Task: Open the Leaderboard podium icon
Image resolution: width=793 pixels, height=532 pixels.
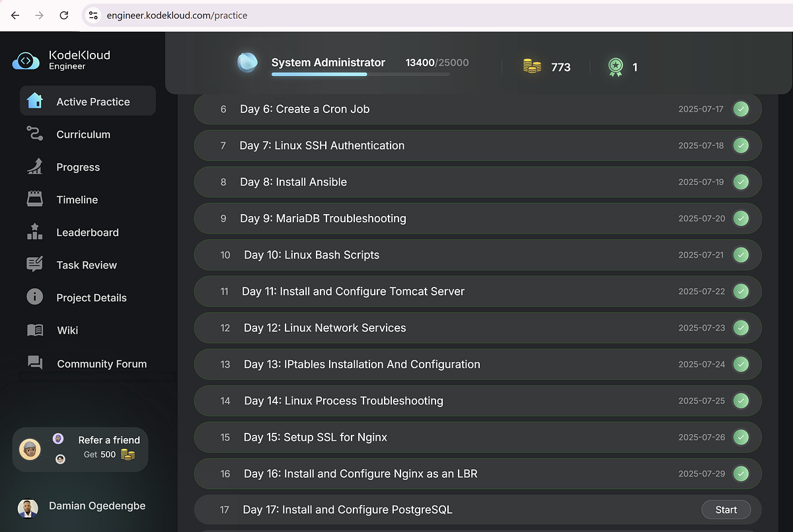Action: [34, 232]
